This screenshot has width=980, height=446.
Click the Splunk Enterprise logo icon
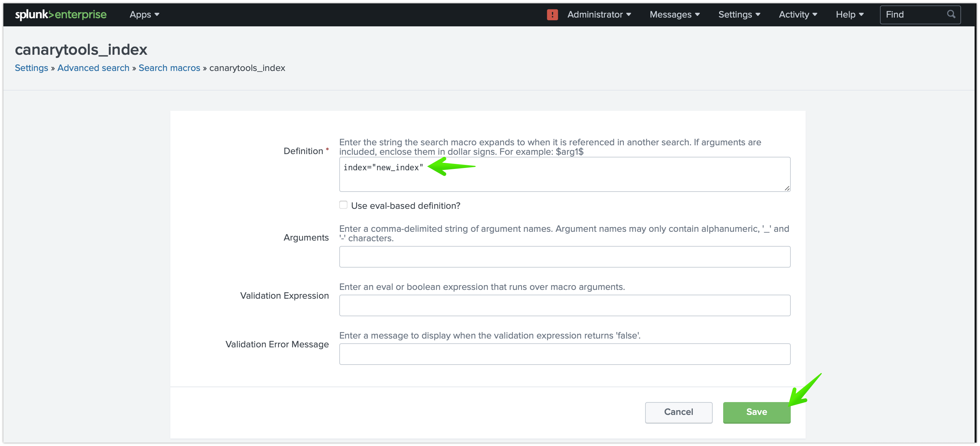point(60,14)
